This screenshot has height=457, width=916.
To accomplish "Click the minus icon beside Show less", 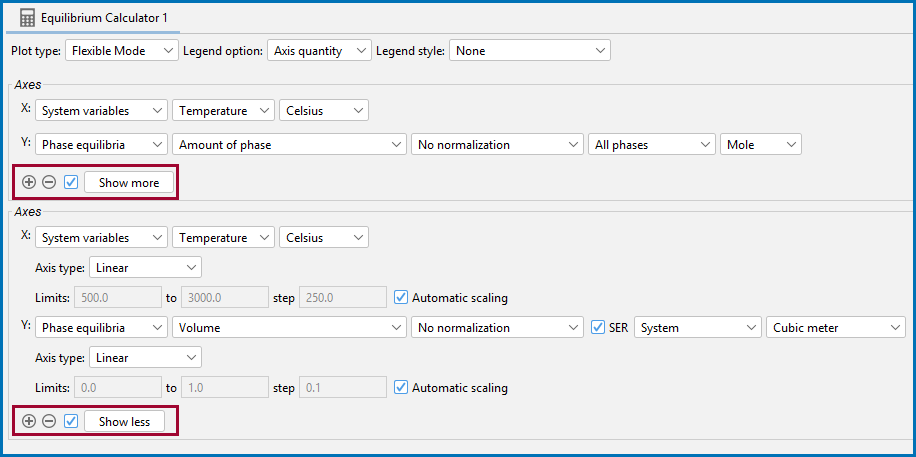I will [x=49, y=421].
